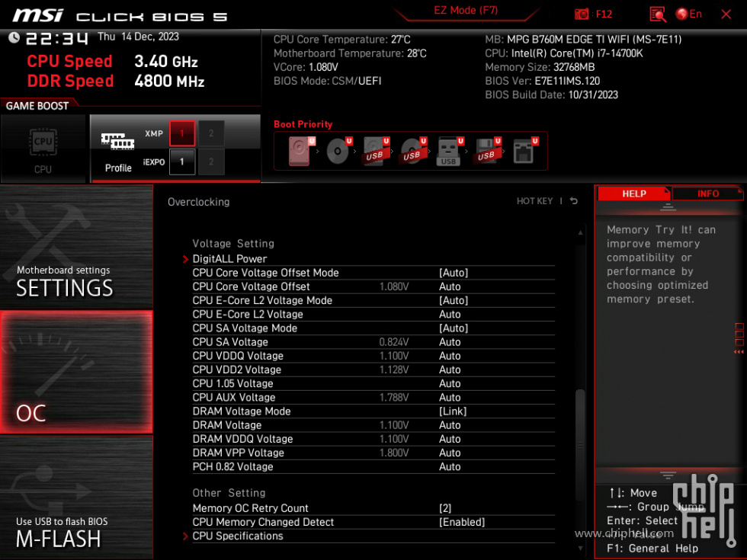Open Memory OC Retry Count [2] dropdown
The width and height of the screenshot is (747, 560).
445,508
